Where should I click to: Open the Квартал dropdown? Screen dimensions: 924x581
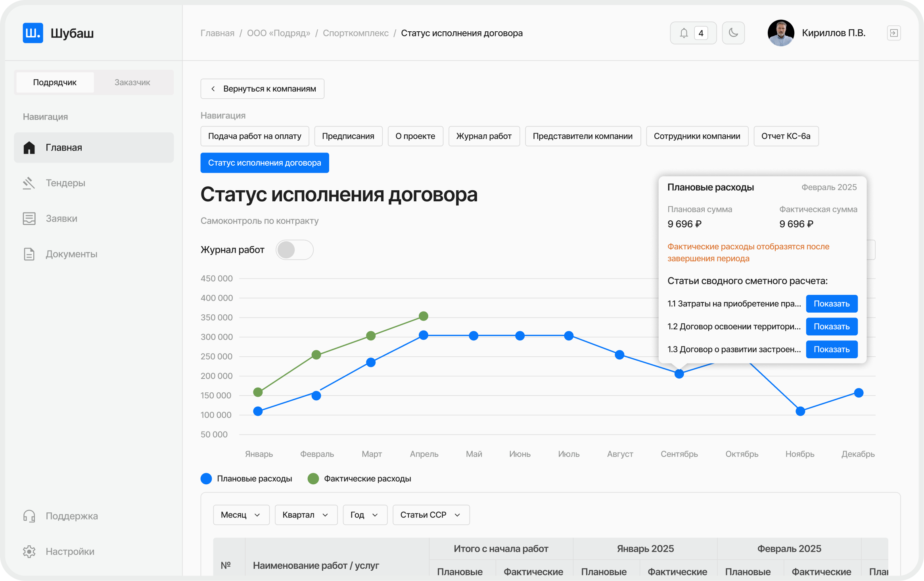coord(306,514)
